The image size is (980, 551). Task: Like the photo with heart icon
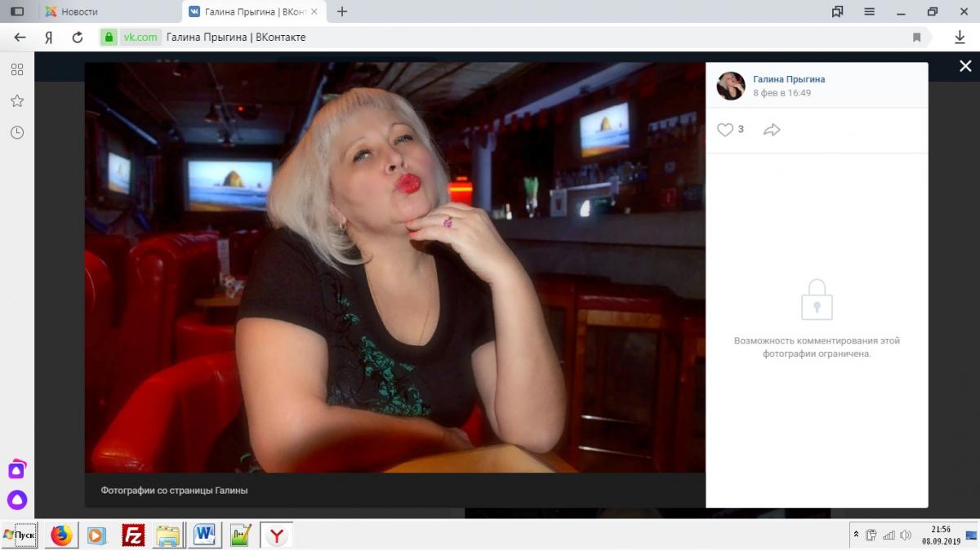tap(725, 130)
